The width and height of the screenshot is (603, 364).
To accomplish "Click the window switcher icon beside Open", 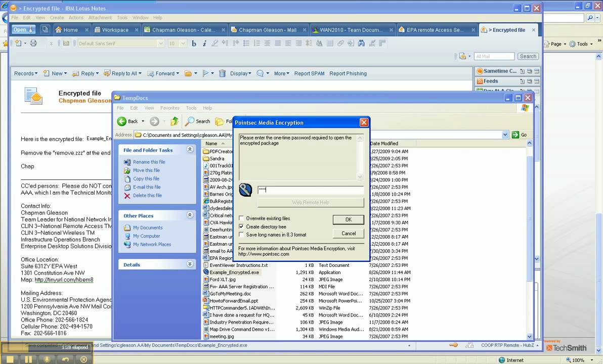I will tap(45, 30).
